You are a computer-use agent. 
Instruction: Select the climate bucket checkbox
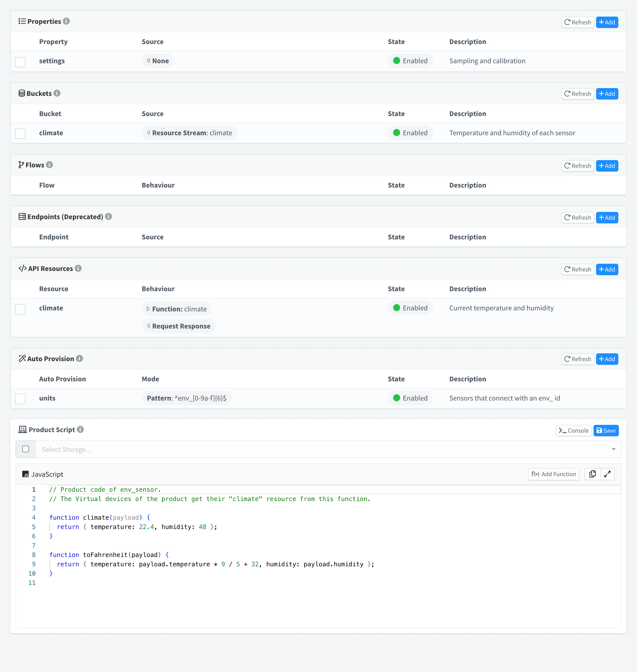tap(20, 133)
